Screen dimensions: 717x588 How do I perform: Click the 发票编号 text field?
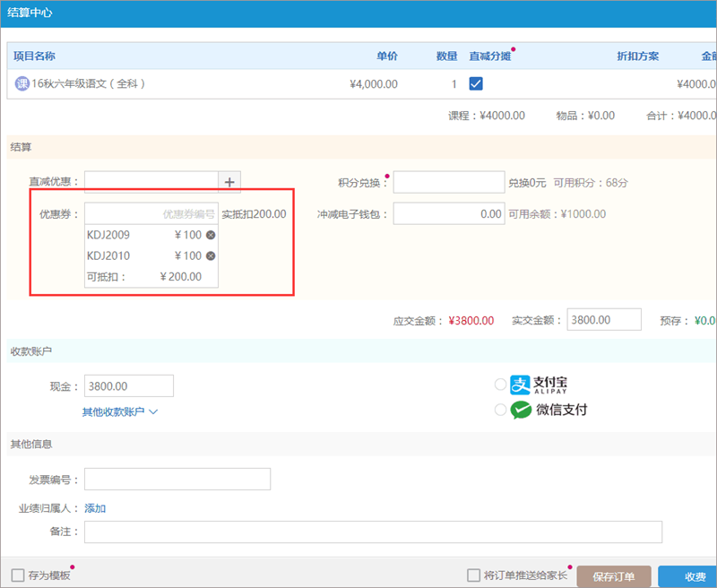click(x=177, y=480)
